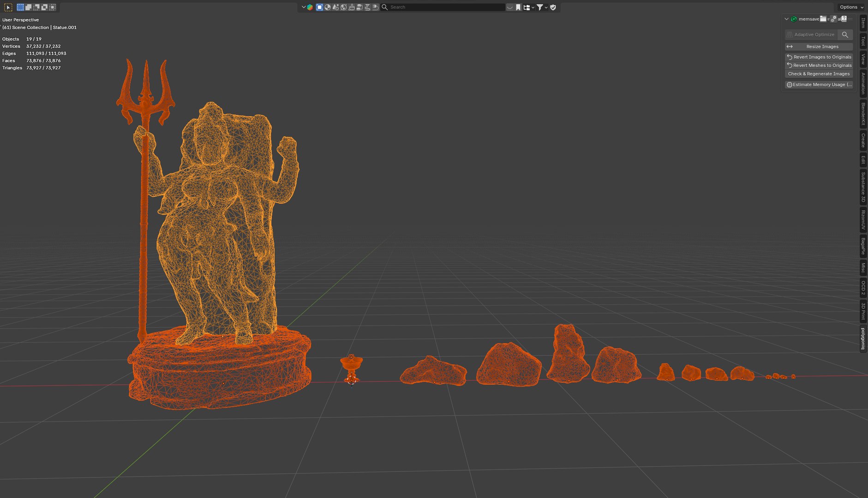Viewport: 868px width, 498px height.
Task: Open the Item sidebar tab
Action: click(863, 23)
